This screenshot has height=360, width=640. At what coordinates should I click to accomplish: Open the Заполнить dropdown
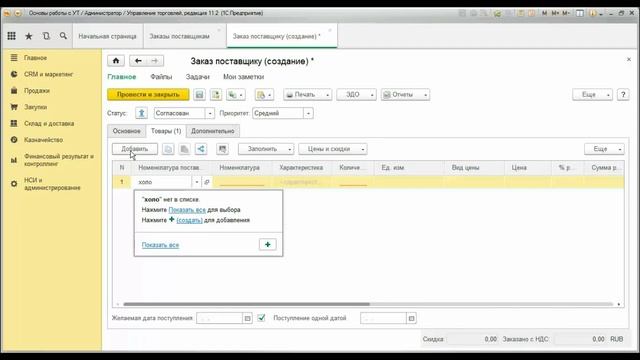click(x=266, y=149)
